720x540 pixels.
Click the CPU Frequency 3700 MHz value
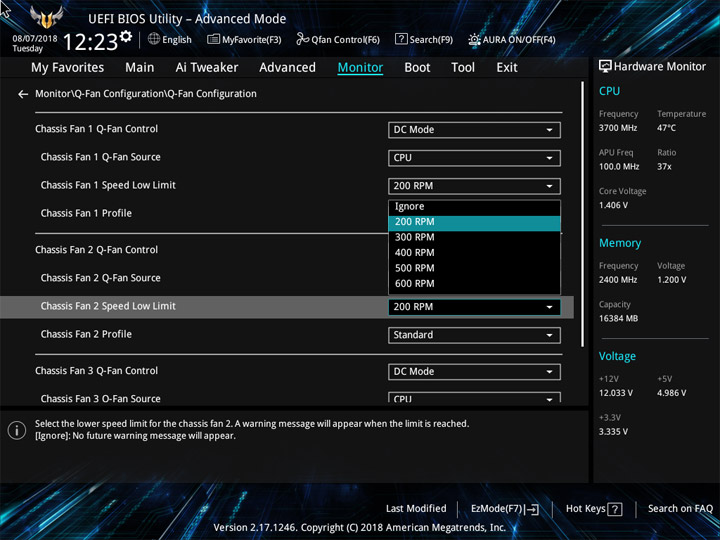(x=618, y=128)
